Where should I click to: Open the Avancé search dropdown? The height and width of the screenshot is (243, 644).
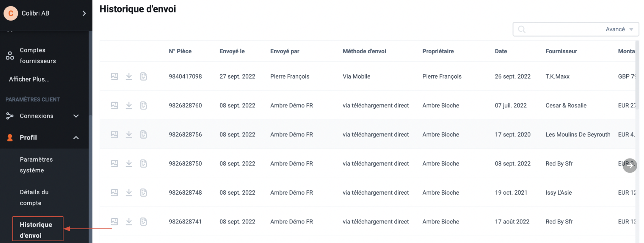619,29
